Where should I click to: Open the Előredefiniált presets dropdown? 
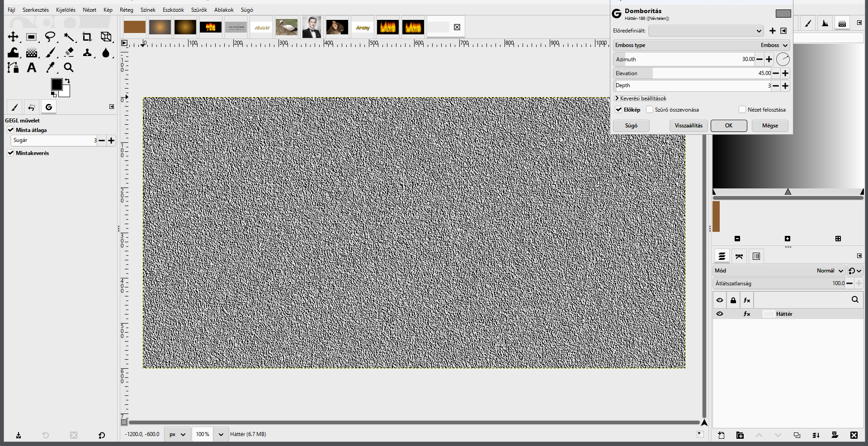tap(706, 31)
